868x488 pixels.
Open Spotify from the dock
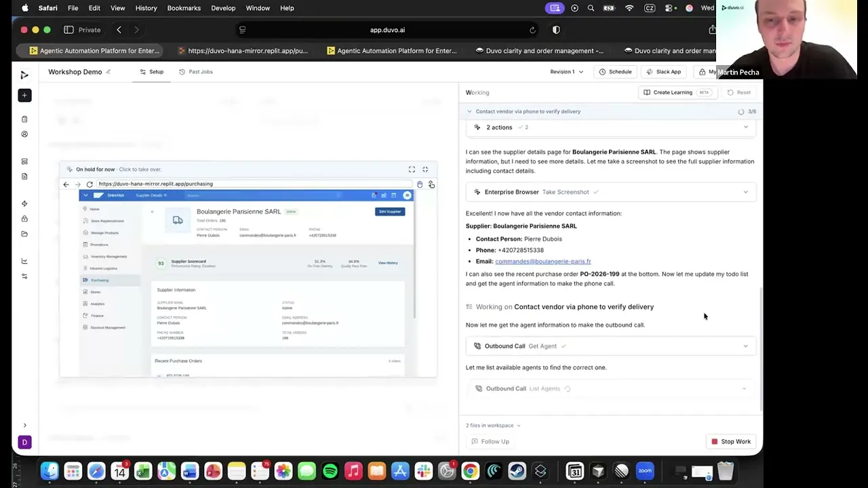(x=330, y=471)
